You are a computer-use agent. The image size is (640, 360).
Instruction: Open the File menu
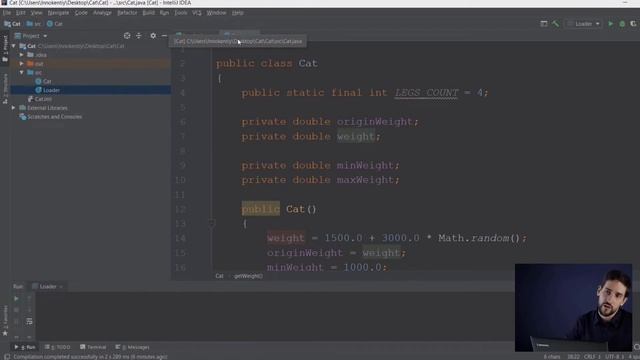click(7, 13)
